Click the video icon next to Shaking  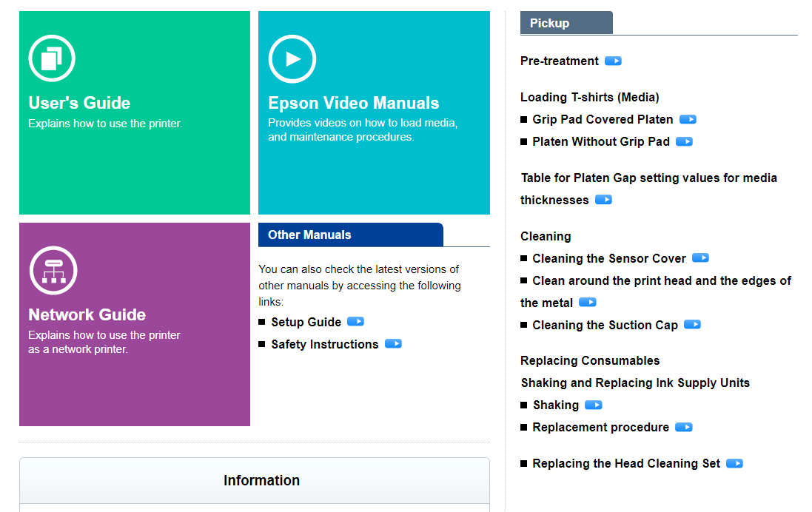593,405
